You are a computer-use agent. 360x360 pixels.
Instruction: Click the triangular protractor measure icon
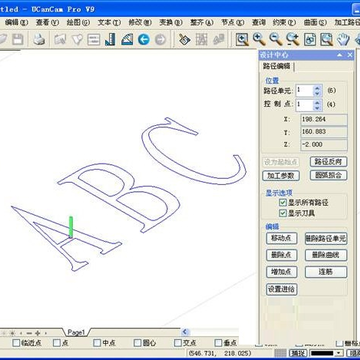tap(127, 40)
